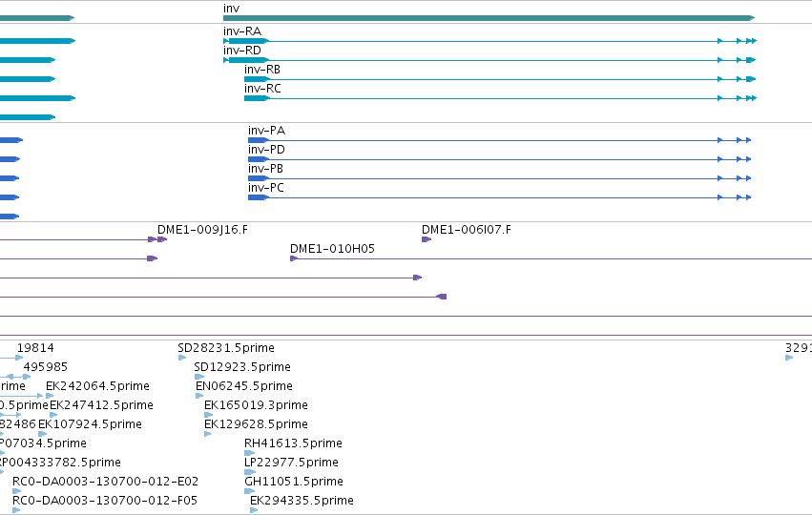Screen dimensions: 812x515
Task: Click the RH41613.5prime arrow glyph
Action: coord(250,453)
